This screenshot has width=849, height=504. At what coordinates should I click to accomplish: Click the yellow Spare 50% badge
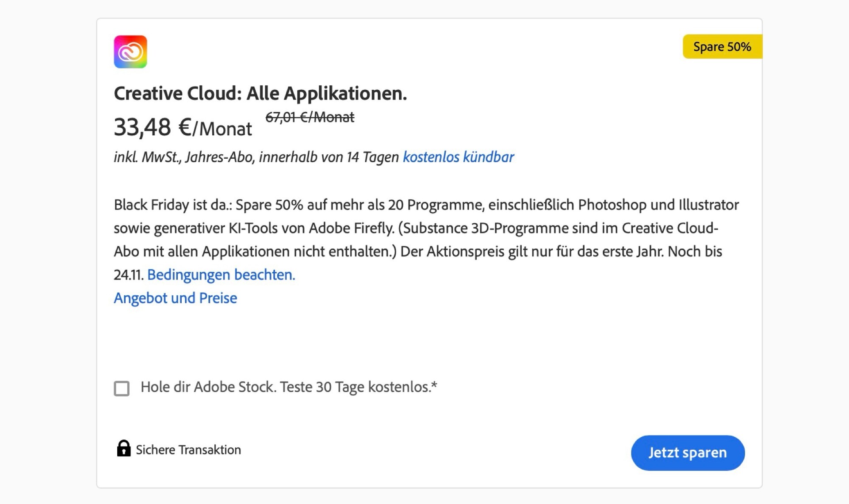pos(722,47)
